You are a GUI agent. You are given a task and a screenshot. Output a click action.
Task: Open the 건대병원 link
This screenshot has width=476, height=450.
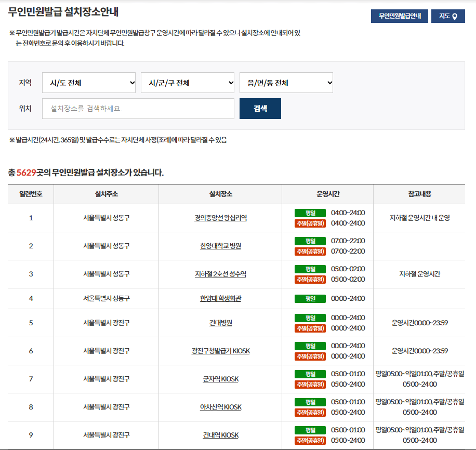tap(220, 322)
